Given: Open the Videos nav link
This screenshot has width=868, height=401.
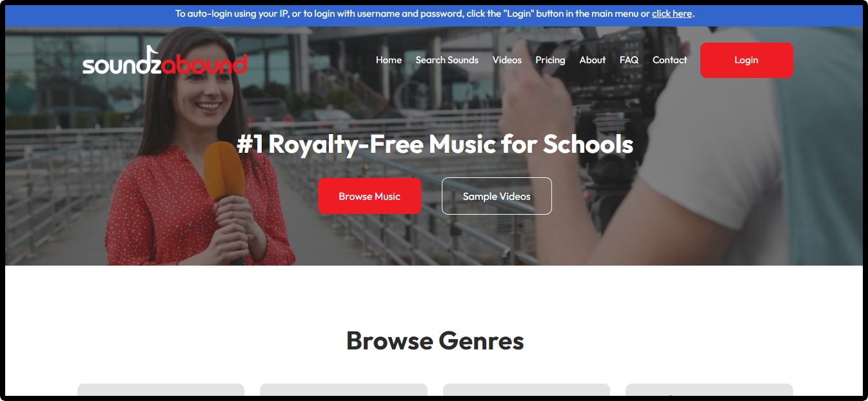Looking at the screenshot, I should coord(507,60).
